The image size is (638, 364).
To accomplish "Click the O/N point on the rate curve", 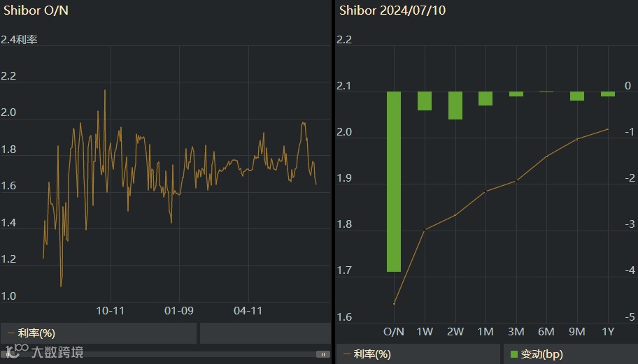I will 395,303.
